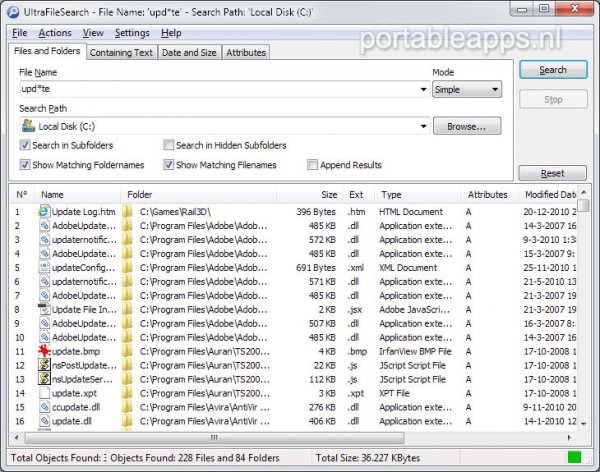
Task: Click the update.xpt file icon
Action: pyautogui.click(x=44, y=394)
